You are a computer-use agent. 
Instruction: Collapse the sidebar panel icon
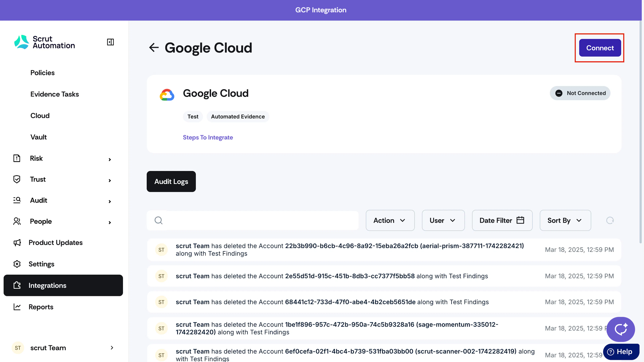[x=110, y=42]
